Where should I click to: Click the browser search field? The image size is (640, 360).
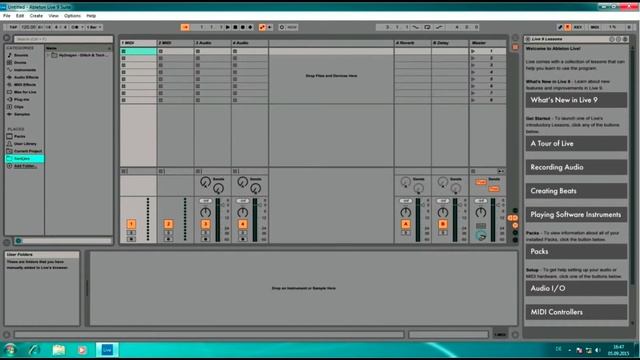(x=63, y=39)
